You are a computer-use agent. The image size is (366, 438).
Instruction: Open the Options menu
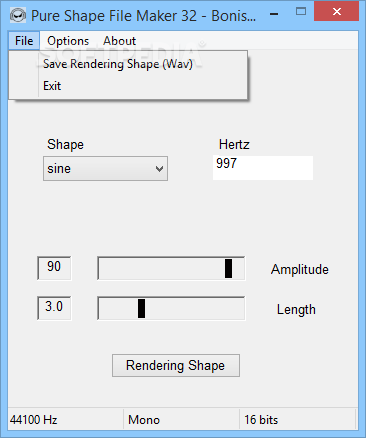(x=68, y=41)
